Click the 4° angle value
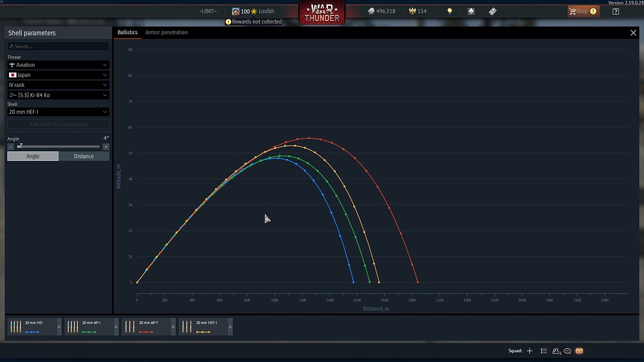Image resolution: width=644 pixels, height=362 pixels. (x=106, y=138)
